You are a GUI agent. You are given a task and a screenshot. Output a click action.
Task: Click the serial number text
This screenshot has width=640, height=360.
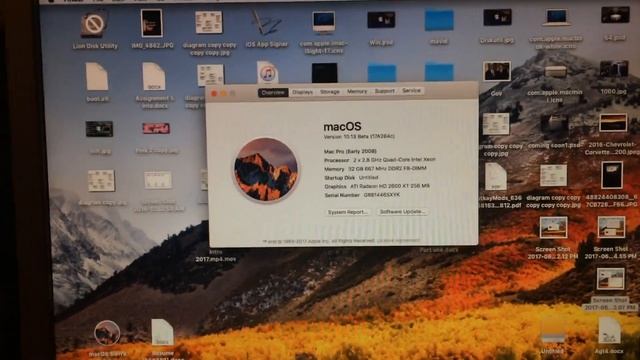[362, 195]
